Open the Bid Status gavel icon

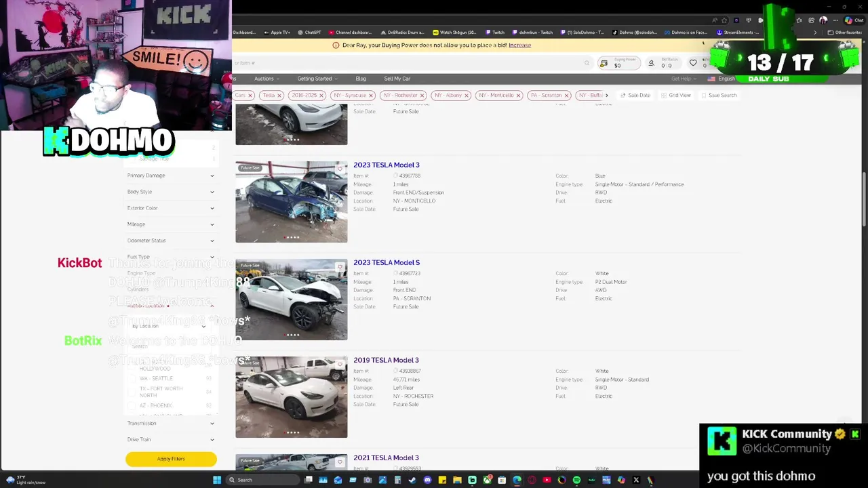point(651,63)
